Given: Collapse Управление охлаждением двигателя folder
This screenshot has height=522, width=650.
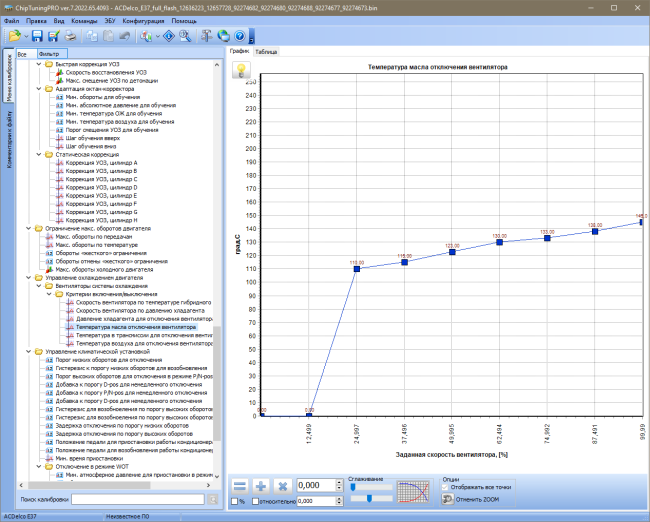Looking at the screenshot, I should [x=29, y=278].
